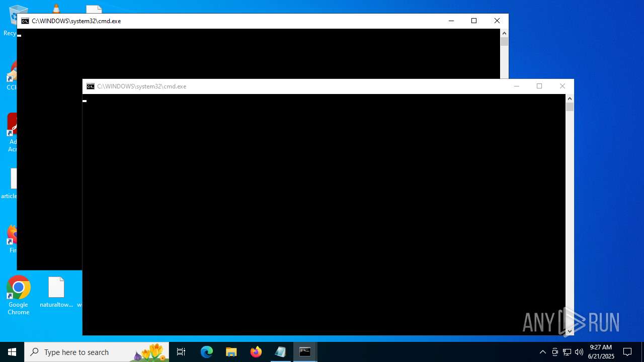Close the back cmd.exe window
This screenshot has height=362, width=644.
[x=497, y=21]
